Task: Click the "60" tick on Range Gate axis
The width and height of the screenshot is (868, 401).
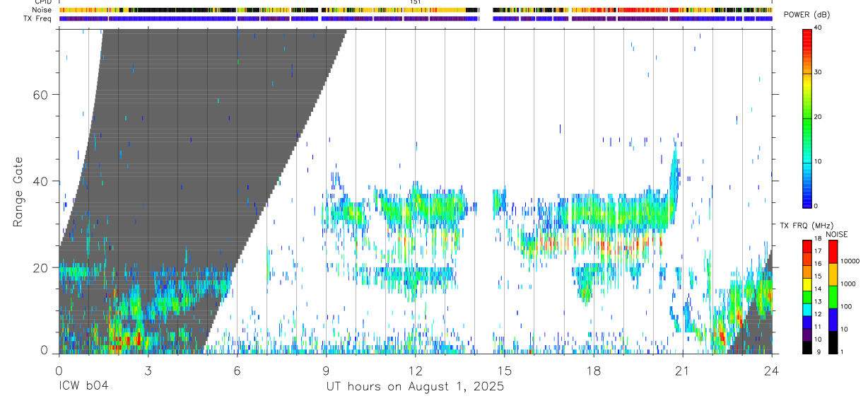Action: pyautogui.click(x=40, y=95)
